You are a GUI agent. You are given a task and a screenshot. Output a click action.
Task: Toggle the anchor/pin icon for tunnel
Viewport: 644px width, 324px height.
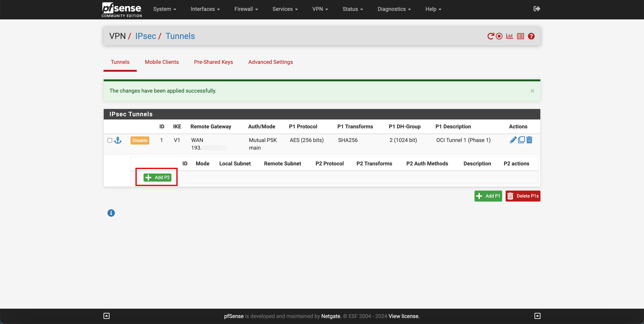[x=118, y=140]
